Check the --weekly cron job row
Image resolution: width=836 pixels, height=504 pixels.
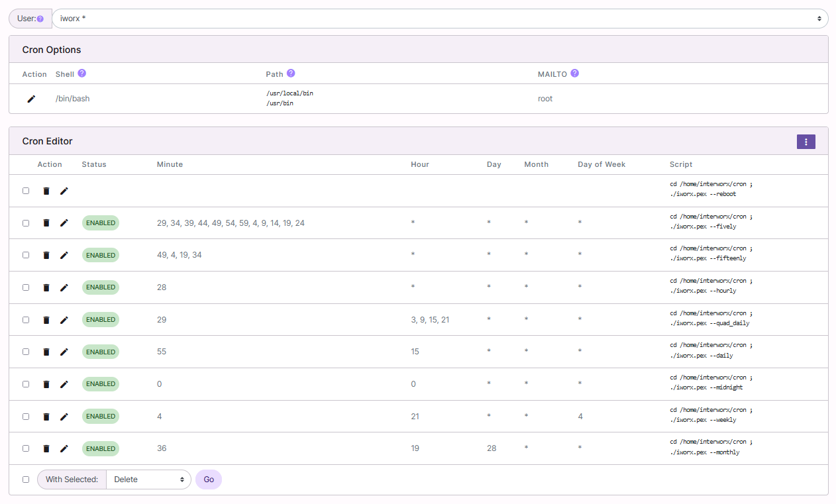26,417
